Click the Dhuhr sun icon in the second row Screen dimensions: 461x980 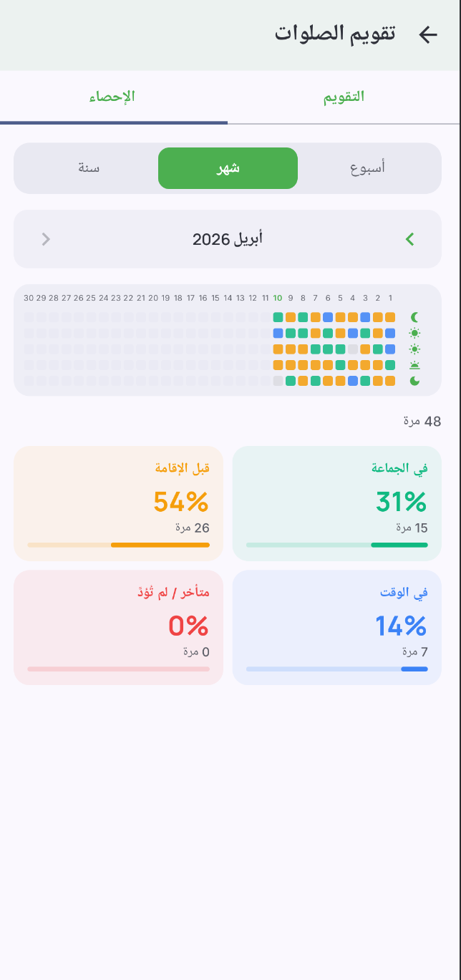tap(414, 333)
